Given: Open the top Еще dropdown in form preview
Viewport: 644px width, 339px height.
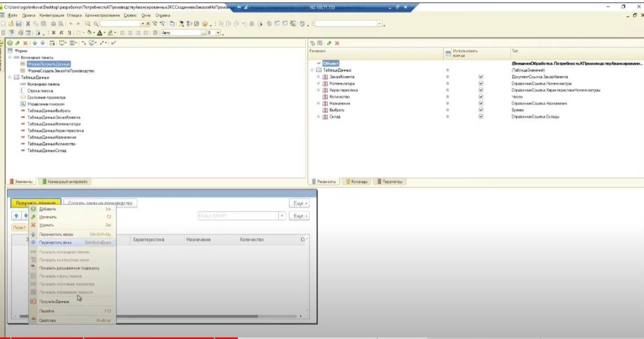Looking at the screenshot, I should tap(299, 203).
